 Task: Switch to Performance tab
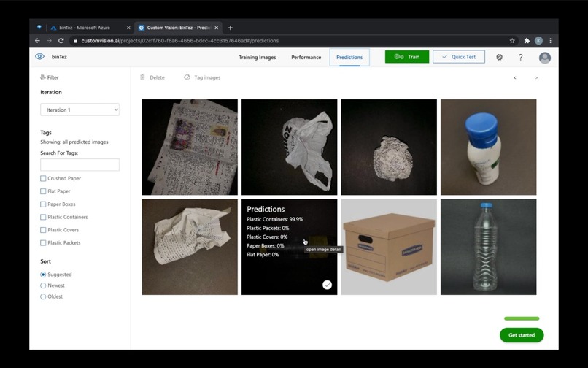[x=306, y=58]
